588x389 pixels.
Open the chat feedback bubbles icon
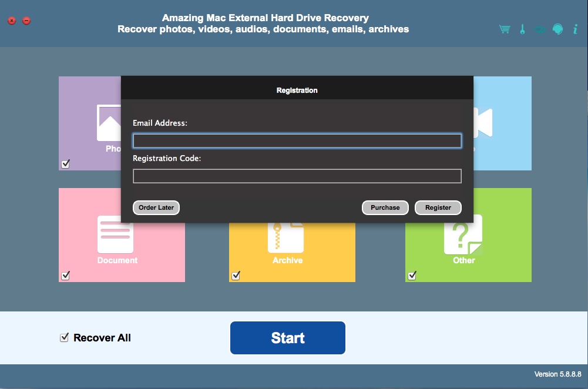coord(539,29)
